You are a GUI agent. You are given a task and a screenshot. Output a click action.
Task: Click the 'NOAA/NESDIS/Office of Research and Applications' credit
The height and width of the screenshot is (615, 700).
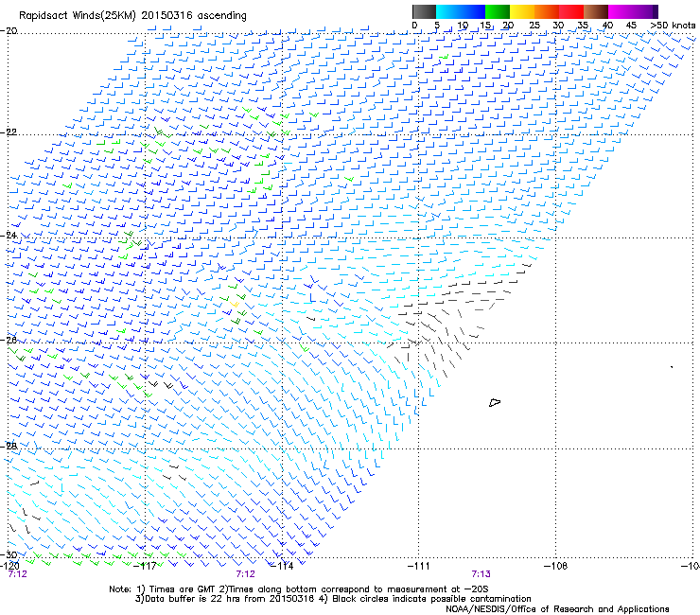point(557,609)
